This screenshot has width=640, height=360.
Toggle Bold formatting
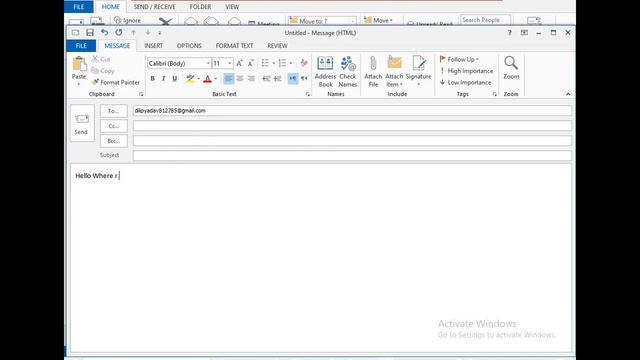point(153,78)
